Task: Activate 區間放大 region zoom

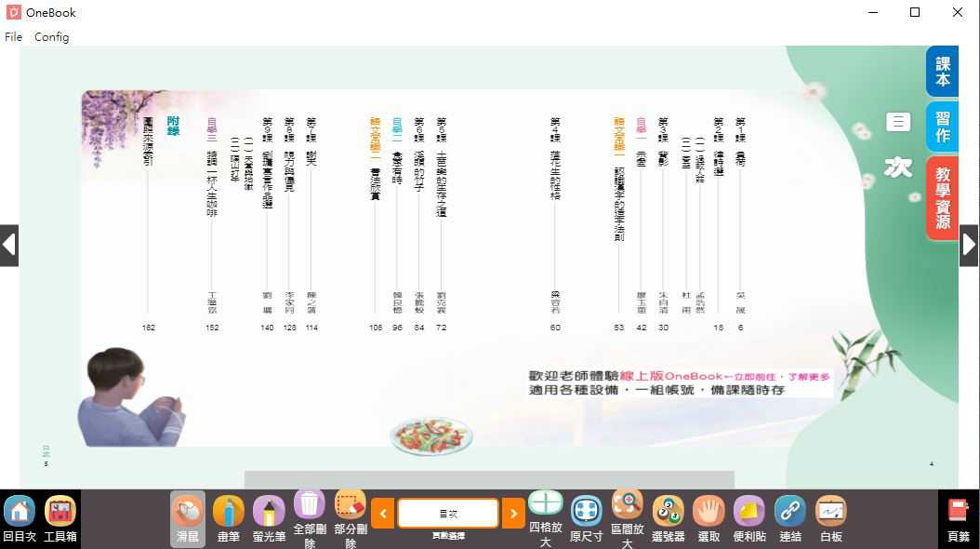Action: 628,519
